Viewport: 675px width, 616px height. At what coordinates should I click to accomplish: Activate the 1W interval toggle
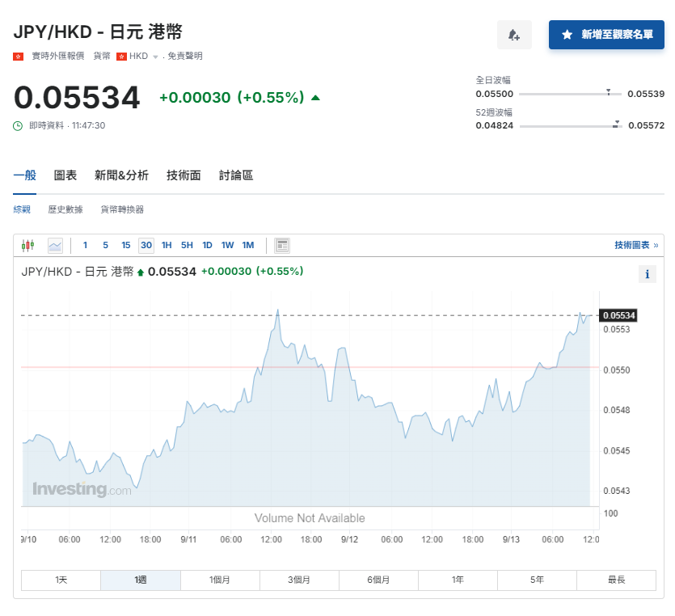[227, 245]
